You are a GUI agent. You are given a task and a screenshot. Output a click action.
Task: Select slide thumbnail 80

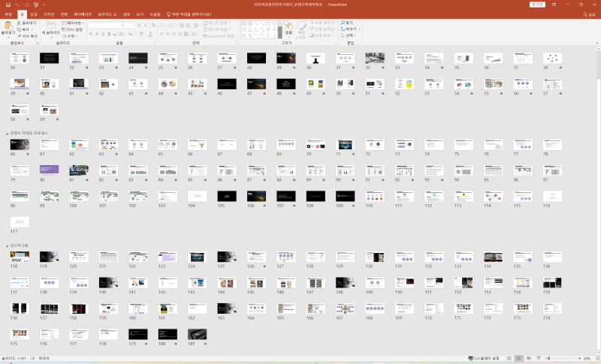(49, 170)
